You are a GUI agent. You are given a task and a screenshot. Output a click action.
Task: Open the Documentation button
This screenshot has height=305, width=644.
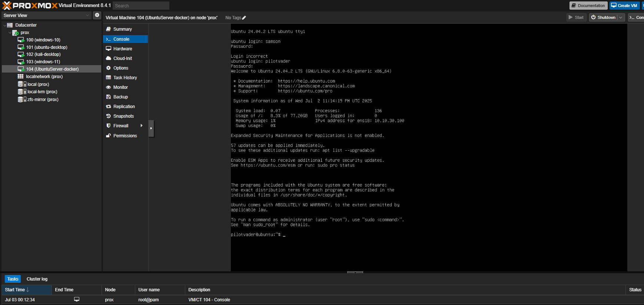(x=588, y=6)
